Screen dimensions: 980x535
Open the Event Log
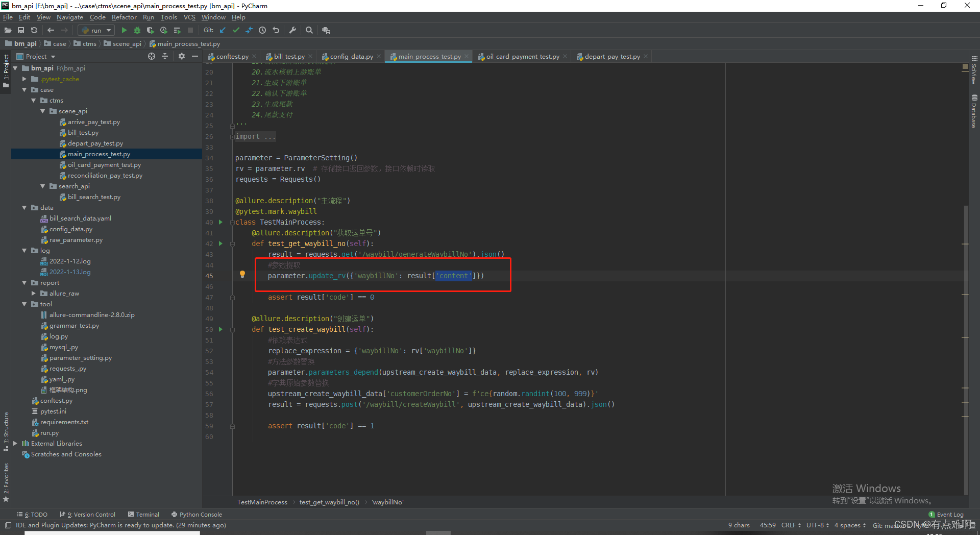[946, 515]
